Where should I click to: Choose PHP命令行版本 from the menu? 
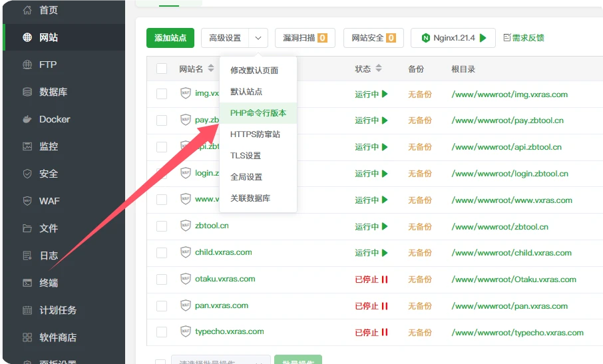click(x=258, y=113)
